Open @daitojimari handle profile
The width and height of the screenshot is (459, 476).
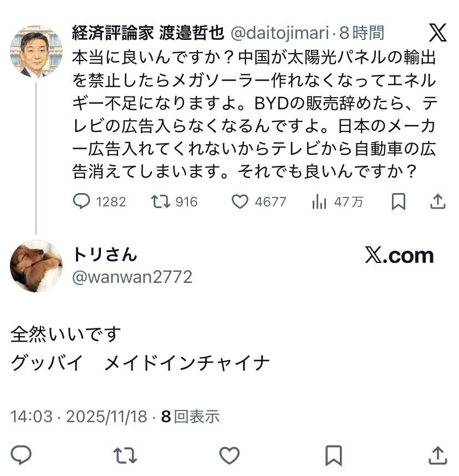point(279,33)
